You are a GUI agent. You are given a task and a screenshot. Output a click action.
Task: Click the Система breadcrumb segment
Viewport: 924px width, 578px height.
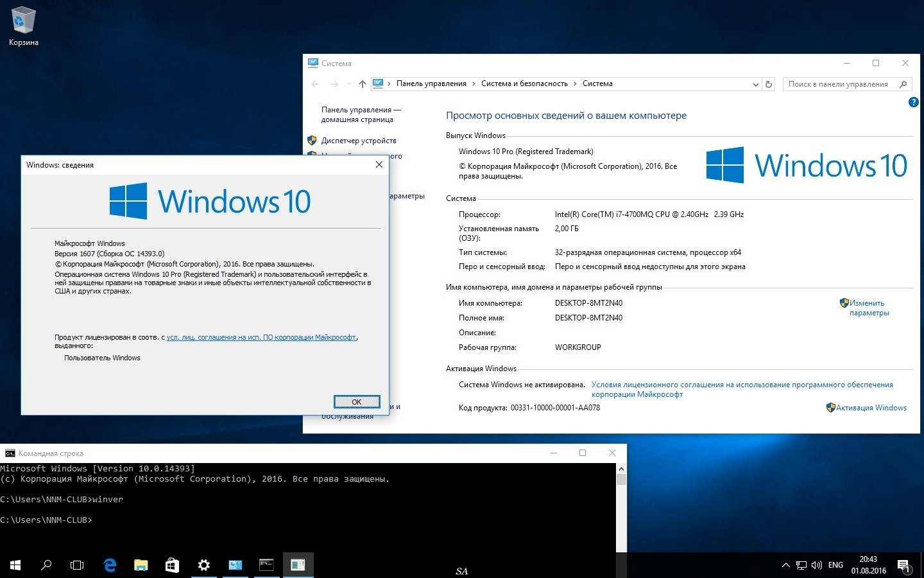(x=597, y=83)
